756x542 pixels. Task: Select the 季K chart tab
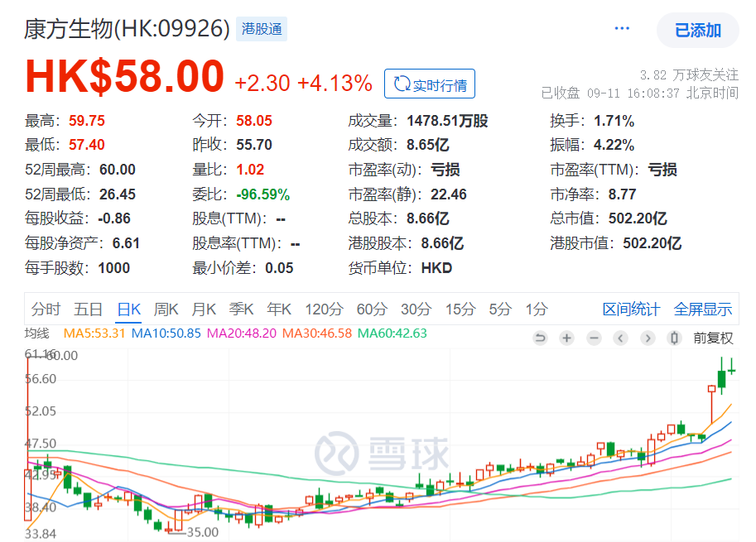tap(241, 309)
